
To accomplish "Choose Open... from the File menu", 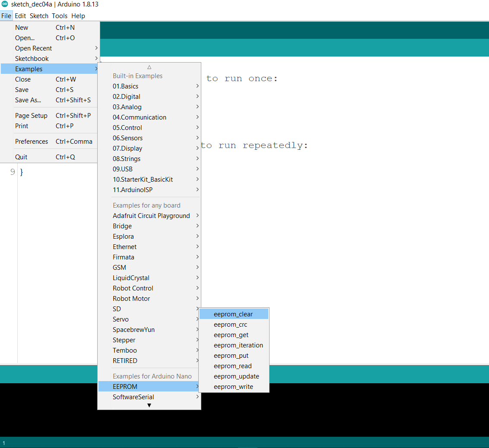I will [49, 38].
